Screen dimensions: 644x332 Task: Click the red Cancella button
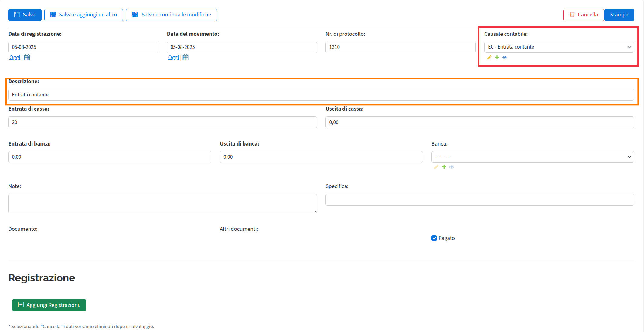coord(584,15)
